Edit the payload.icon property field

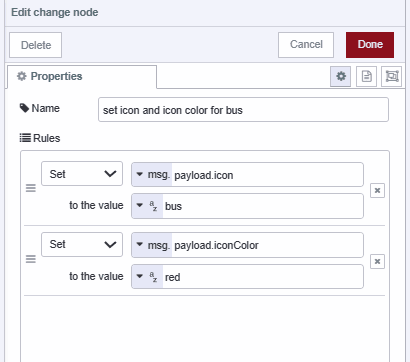(267, 175)
